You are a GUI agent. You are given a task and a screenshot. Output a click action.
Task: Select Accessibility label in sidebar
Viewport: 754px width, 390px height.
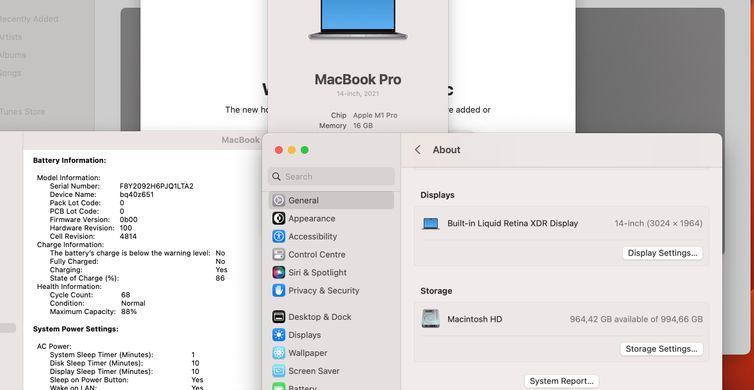[x=313, y=237]
